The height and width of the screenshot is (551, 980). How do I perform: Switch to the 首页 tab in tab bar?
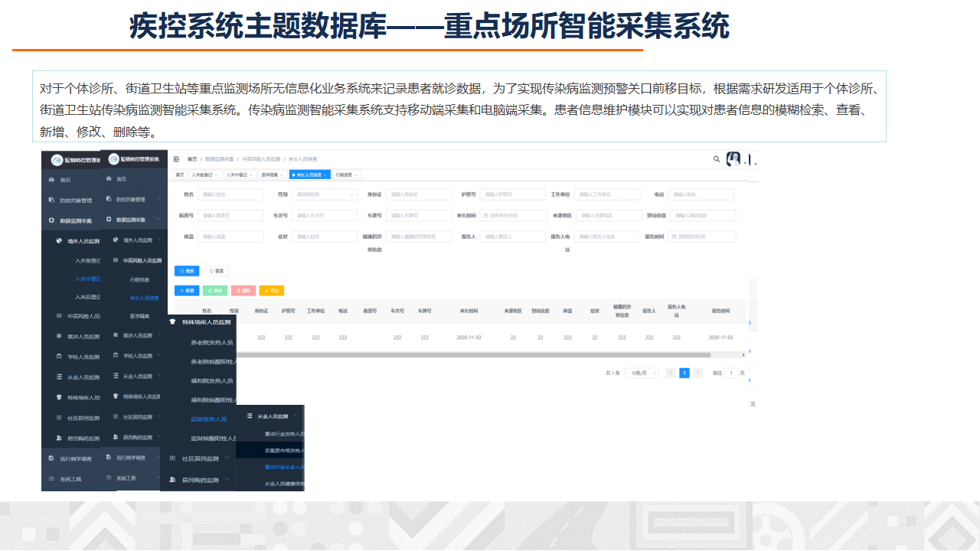pyautogui.click(x=180, y=174)
